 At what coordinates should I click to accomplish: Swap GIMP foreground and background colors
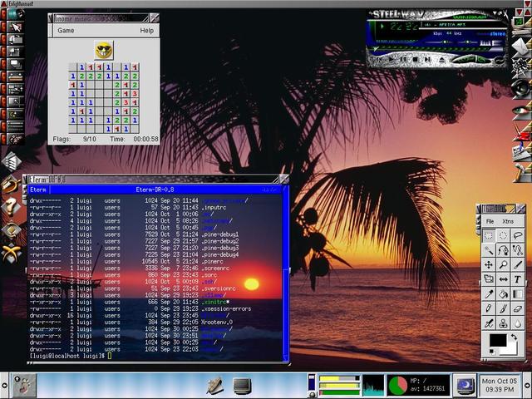[514, 337]
